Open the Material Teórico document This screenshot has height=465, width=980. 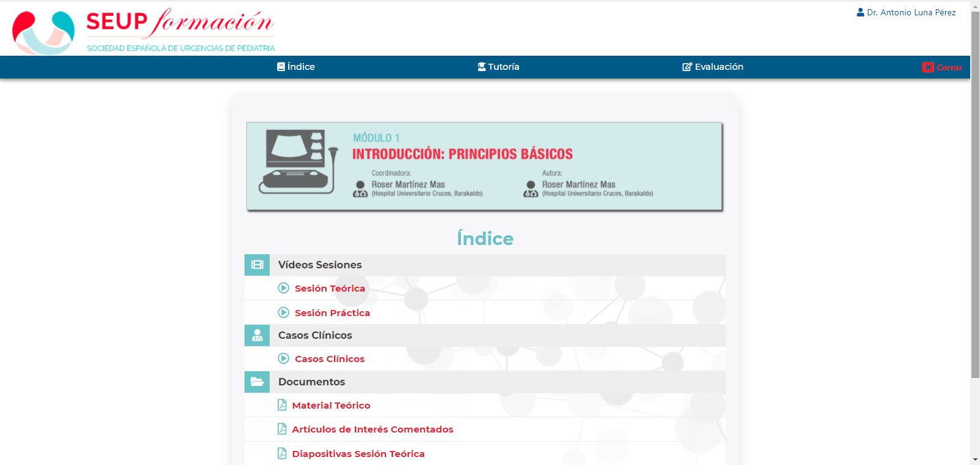[x=331, y=406]
